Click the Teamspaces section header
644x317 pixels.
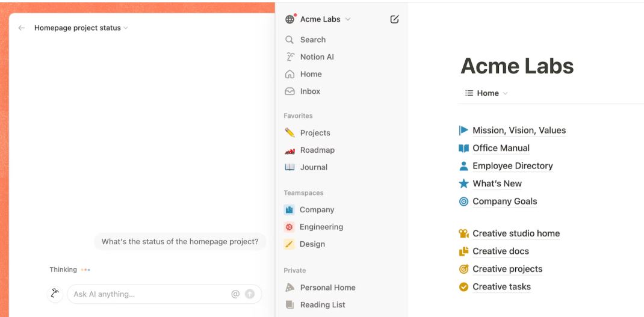click(x=303, y=193)
